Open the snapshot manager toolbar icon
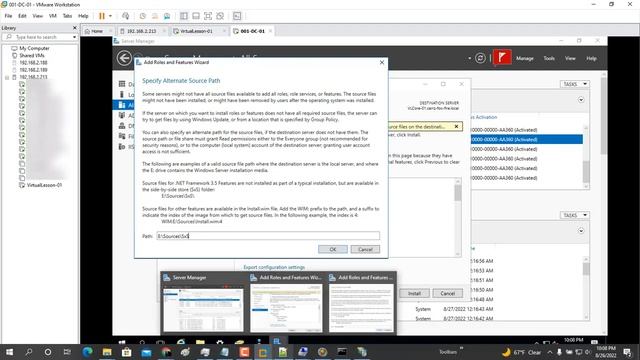The width and height of the screenshot is (640, 360). (167, 16)
